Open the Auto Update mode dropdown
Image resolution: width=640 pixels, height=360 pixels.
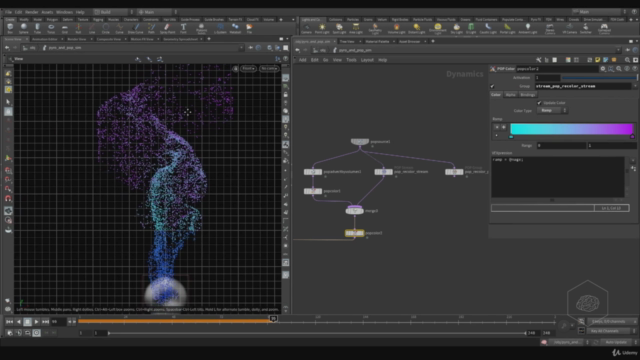[618, 342]
